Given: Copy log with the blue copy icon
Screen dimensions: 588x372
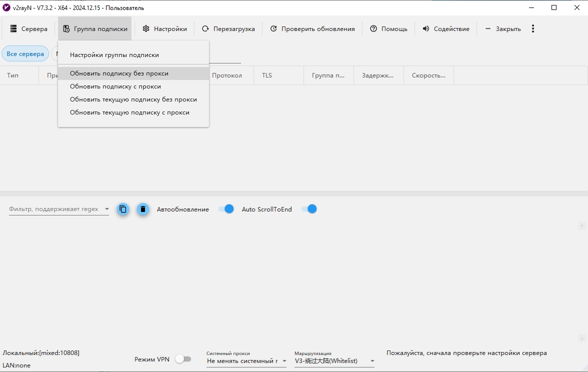Looking at the screenshot, I should (123, 209).
